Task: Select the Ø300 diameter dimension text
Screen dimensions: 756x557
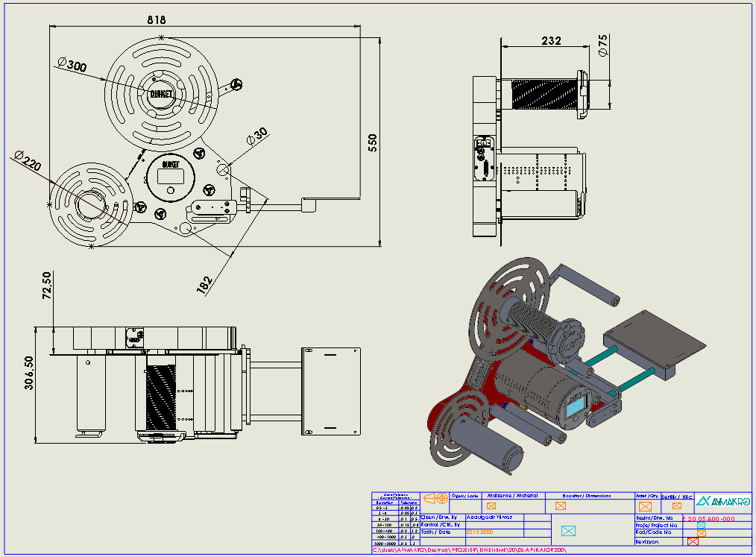Action: click(72, 66)
